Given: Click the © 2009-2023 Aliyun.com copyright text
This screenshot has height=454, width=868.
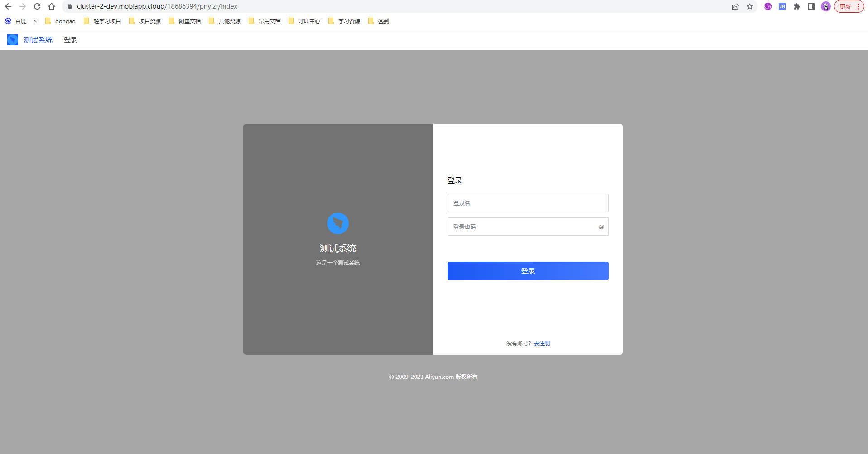Looking at the screenshot, I should point(433,377).
